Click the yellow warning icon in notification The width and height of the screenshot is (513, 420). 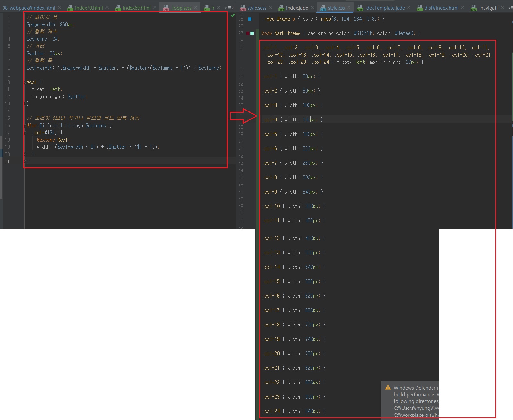click(x=388, y=387)
